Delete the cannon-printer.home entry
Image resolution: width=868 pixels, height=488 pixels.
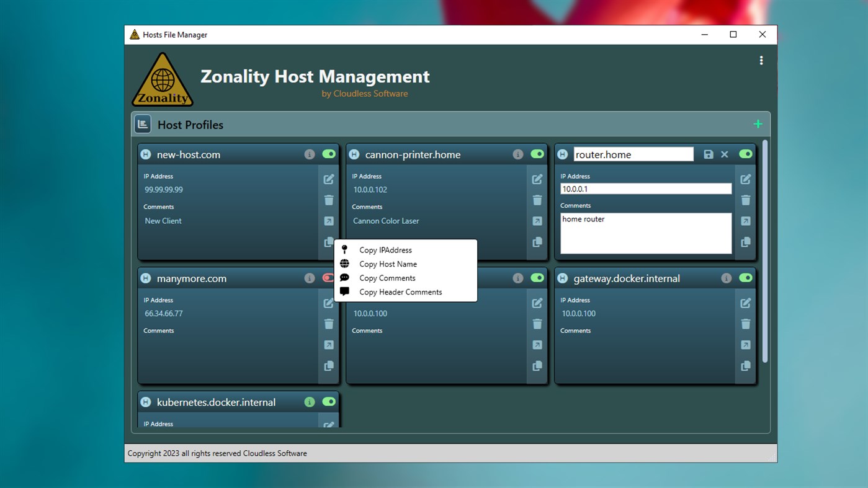point(537,200)
